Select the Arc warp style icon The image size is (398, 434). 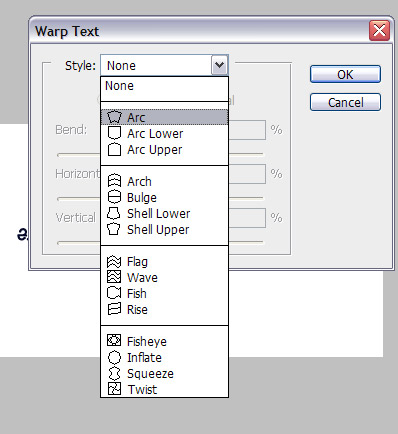[x=114, y=117]
